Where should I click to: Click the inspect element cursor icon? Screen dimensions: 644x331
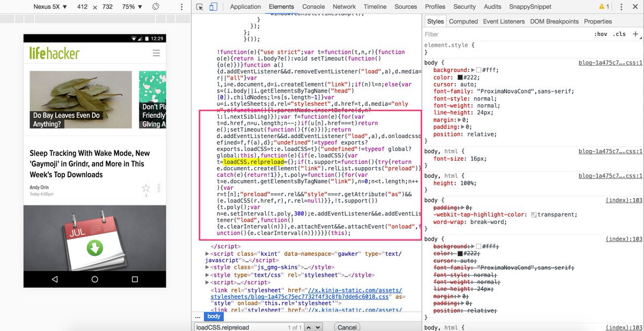[200, 7]
